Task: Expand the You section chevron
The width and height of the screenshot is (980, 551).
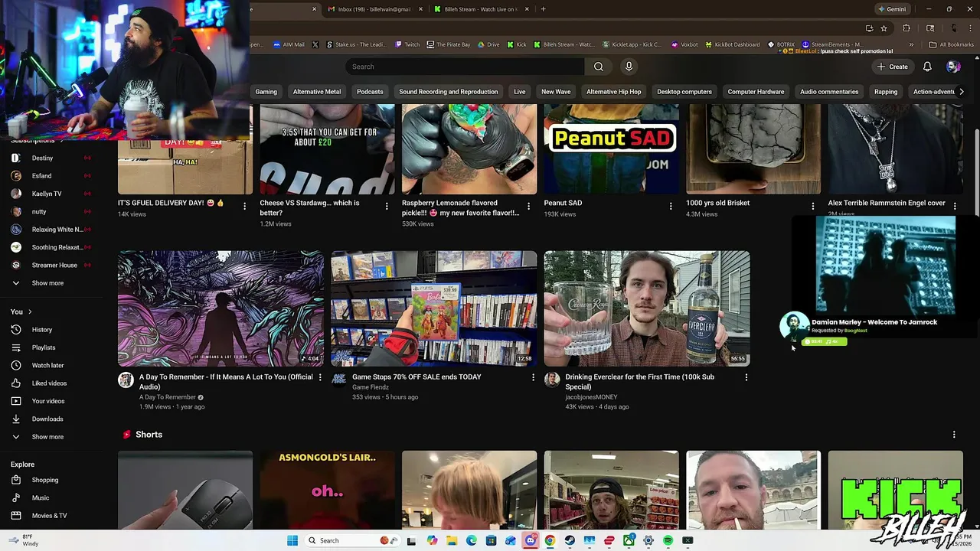Action: tap(30, 311)
